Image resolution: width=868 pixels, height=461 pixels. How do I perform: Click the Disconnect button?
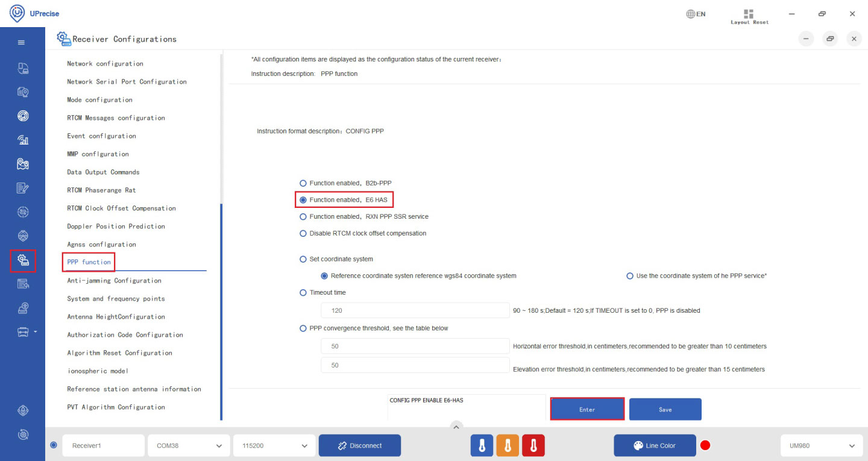tap(360, 446)
